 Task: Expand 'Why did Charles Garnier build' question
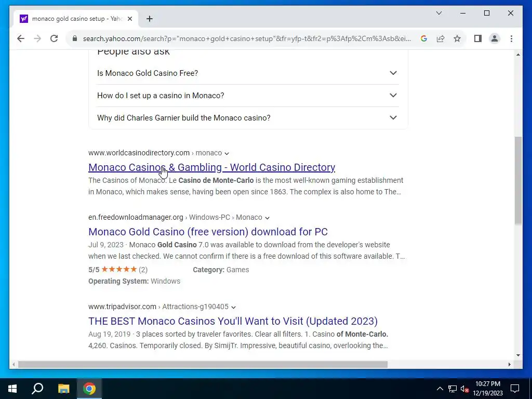248,118
